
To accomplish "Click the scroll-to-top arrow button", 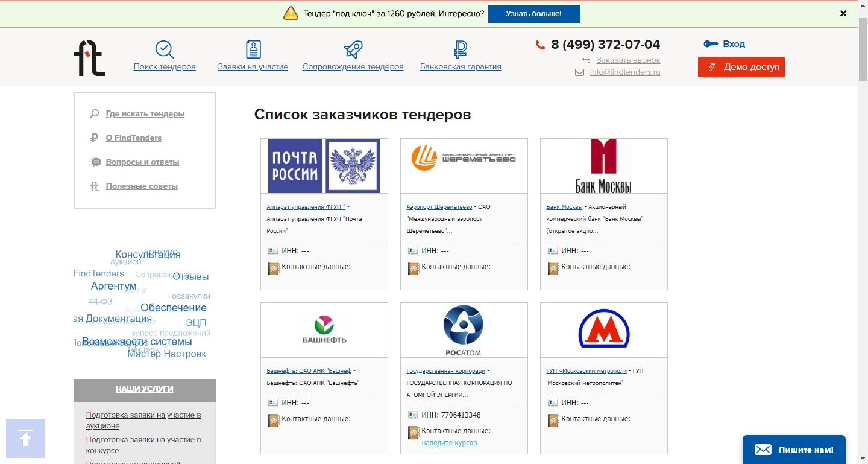I will [x=25, y=438].
